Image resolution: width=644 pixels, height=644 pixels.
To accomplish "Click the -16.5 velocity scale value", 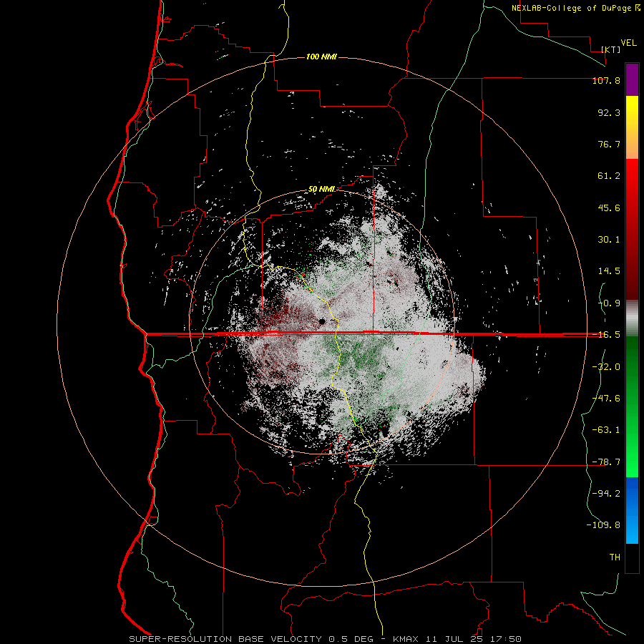I will pyautogui.click(x=606, y=335).
